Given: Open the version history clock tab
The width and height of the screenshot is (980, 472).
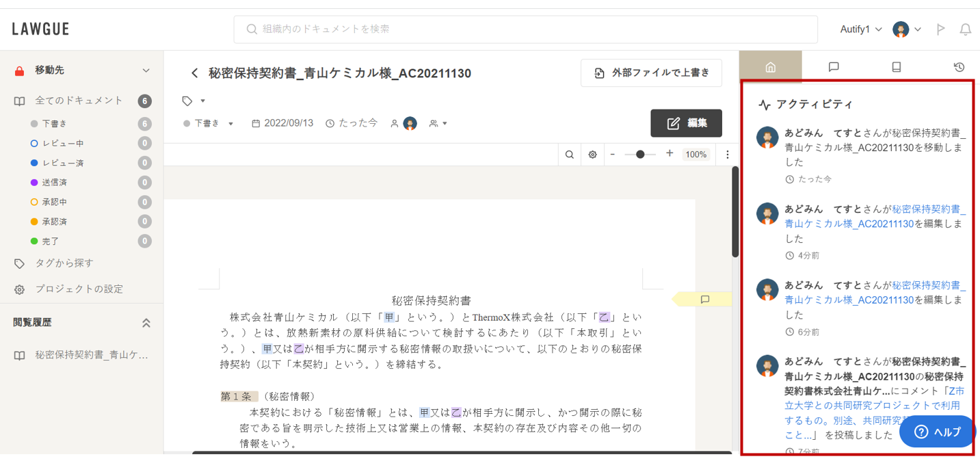Looking at the screenshot, I should pyautogui.click(x=959, y=67).
